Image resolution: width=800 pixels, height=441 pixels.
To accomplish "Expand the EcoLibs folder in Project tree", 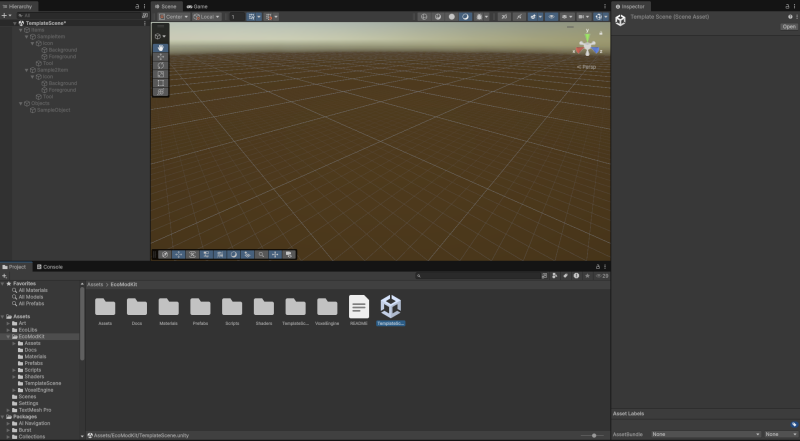I will pyautogui.click(x=8, y=330).
